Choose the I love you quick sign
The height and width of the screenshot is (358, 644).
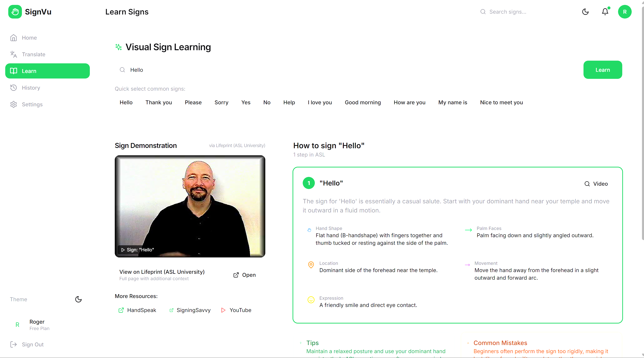click(320, 102)
